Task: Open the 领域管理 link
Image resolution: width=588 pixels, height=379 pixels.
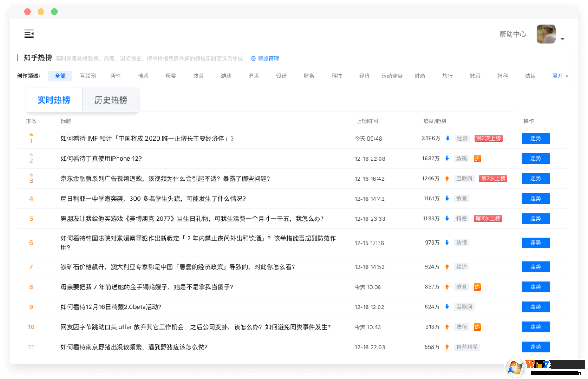Action: (x=268, y=59)
